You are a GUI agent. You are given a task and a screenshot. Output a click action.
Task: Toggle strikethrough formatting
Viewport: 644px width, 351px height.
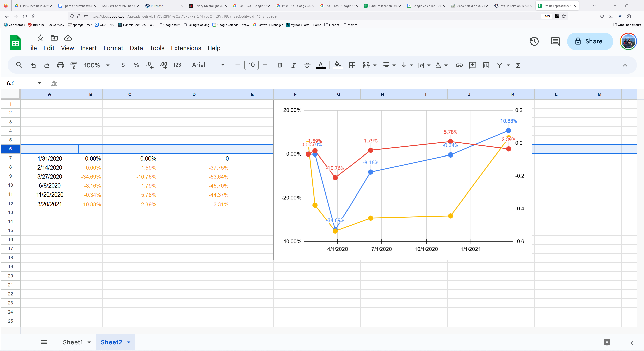click(307, 65)
